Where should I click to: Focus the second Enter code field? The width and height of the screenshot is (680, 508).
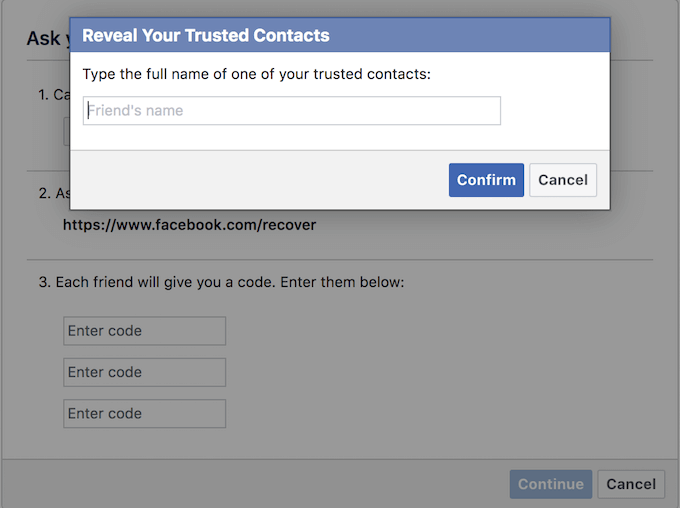pos(145,372)
